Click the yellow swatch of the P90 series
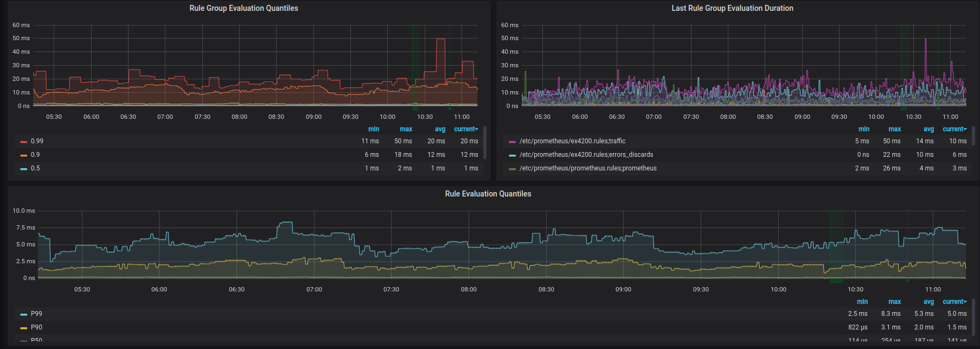This screenshot has height=349, width=980. tap(23, 328)
